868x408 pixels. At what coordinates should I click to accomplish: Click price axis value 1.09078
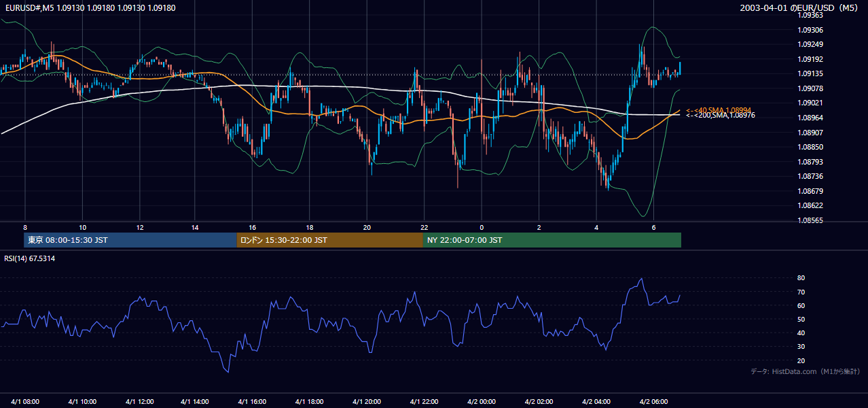pyautogui.click(x=810, y=88)
